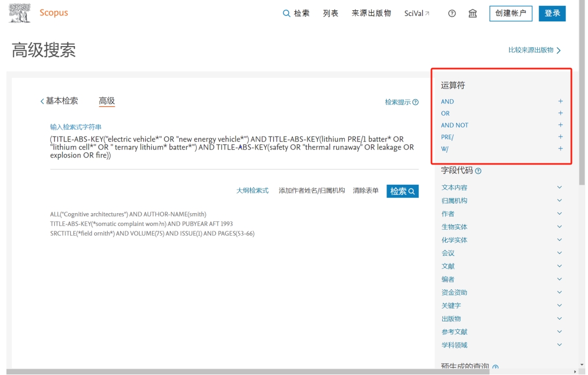Open the 检索提示 link

(401, 102)
